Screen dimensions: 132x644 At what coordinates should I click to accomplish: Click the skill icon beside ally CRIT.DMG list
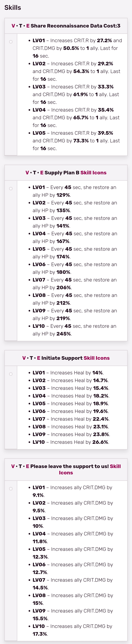[11, 488]
